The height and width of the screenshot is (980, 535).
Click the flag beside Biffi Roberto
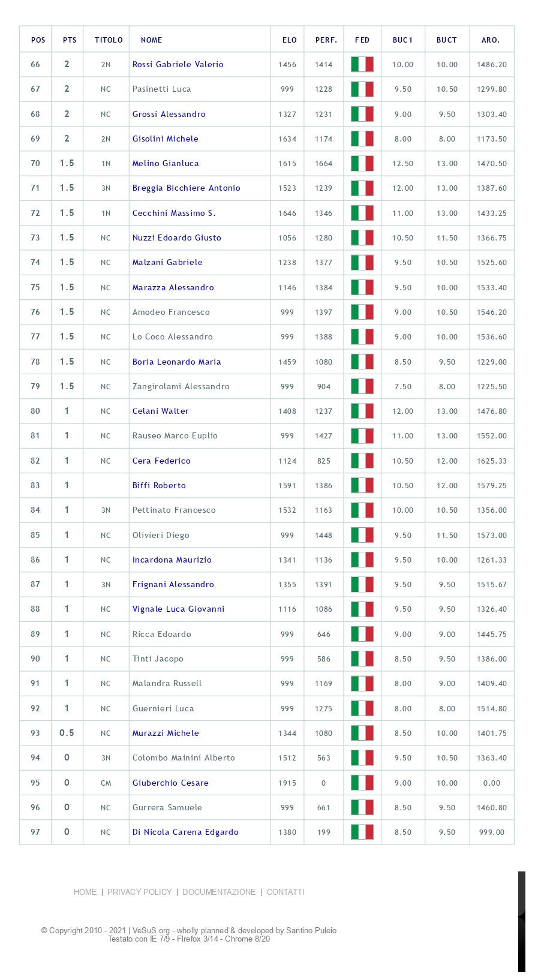tap(362, 485)
